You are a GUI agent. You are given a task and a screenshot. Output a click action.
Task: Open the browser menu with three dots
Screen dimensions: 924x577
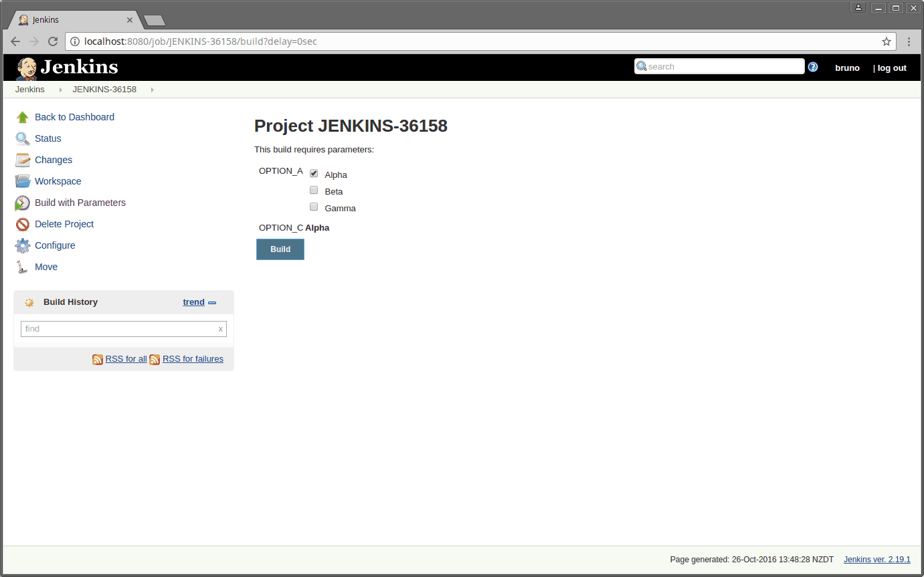(x=909, y=41)
